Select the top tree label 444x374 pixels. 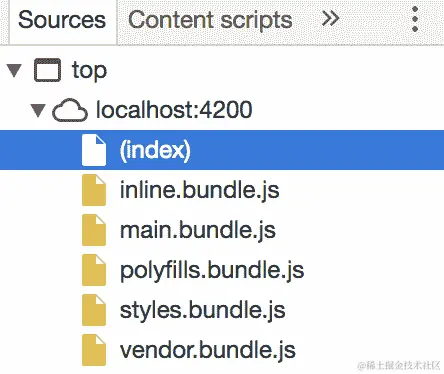point(89,71)
